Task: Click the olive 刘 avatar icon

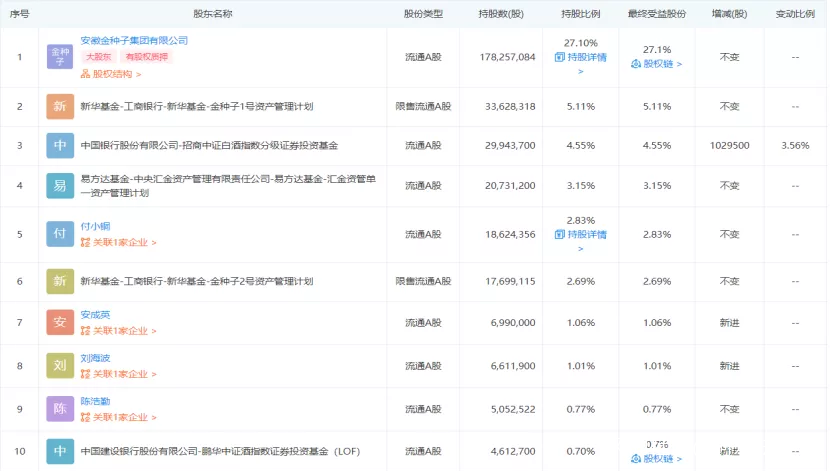Action: pos(60,366)
